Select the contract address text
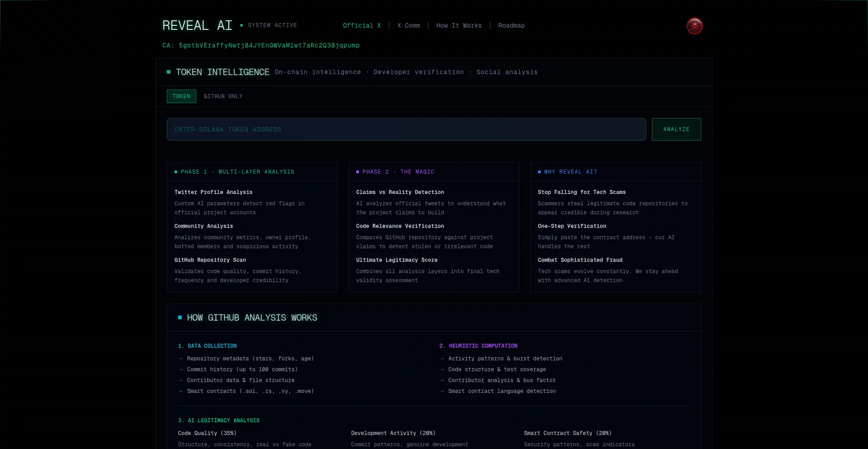Viewport: 868px width, 449px height. [269, 46]
